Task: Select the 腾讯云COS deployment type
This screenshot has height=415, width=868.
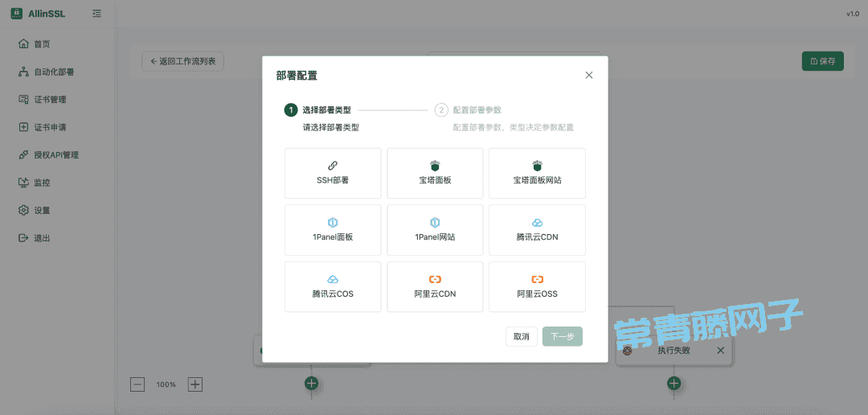Action: pyautogui.click(x=333, y=286)
